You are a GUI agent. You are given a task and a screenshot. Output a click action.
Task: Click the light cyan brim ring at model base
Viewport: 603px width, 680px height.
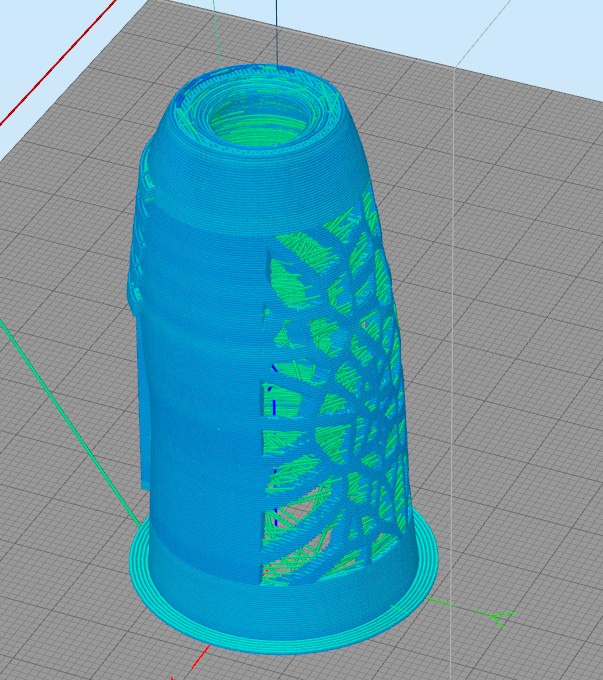pos(284,645)
